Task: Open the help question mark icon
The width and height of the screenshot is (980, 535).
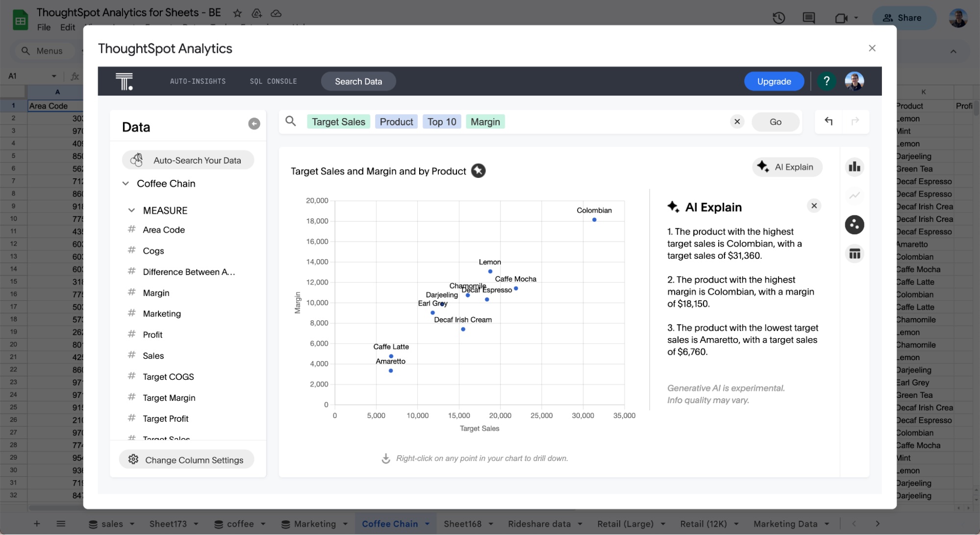Action: coord(827,81)
